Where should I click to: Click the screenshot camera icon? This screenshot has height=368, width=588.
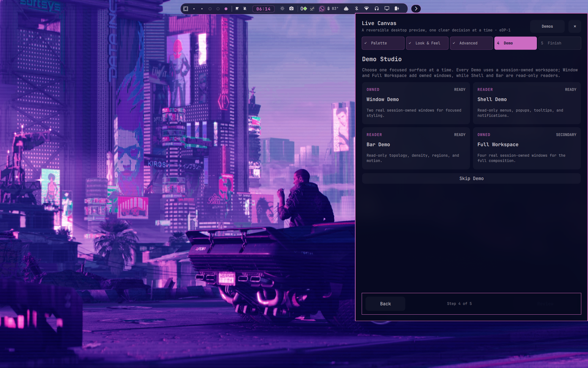(x=291, y=8)
